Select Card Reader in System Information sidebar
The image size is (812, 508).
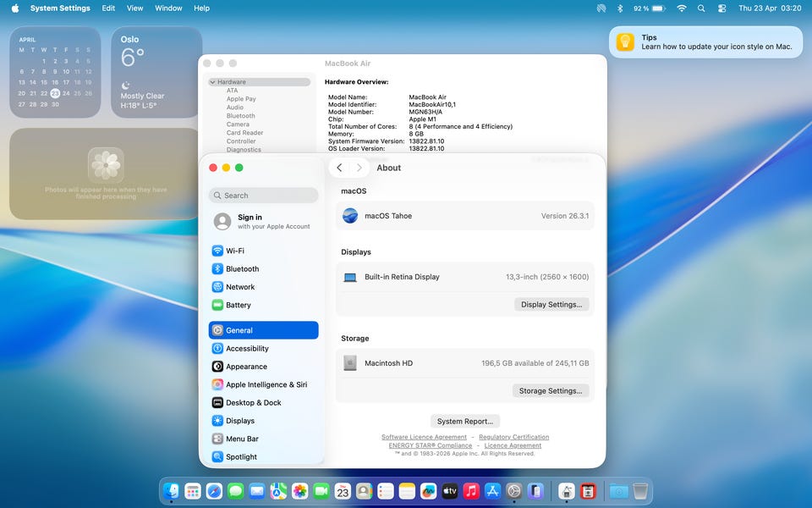(x=244, y=133)
